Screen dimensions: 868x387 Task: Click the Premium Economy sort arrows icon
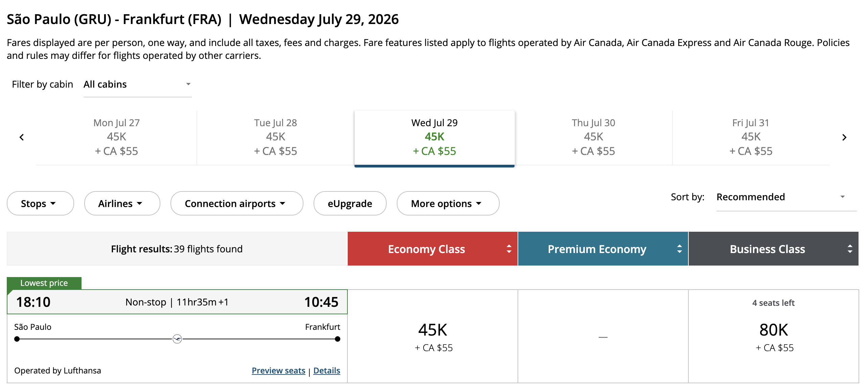coord(679,249)
